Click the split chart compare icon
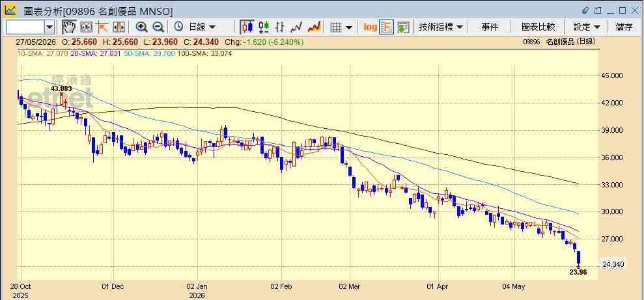This screenshot has height=300, width=644. pos(119,27)
